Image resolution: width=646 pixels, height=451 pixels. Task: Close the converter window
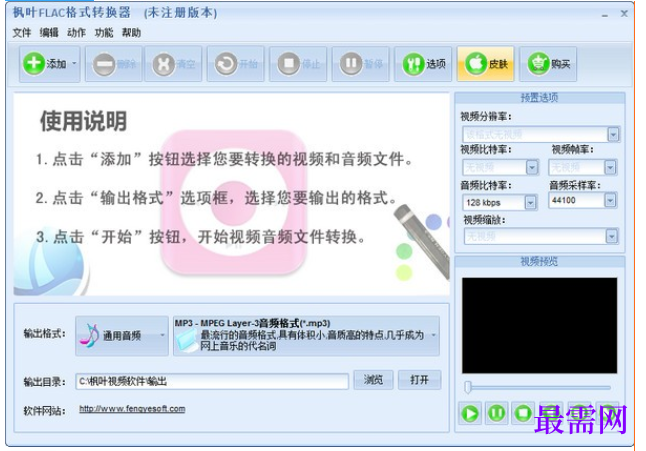pos(624,14)
